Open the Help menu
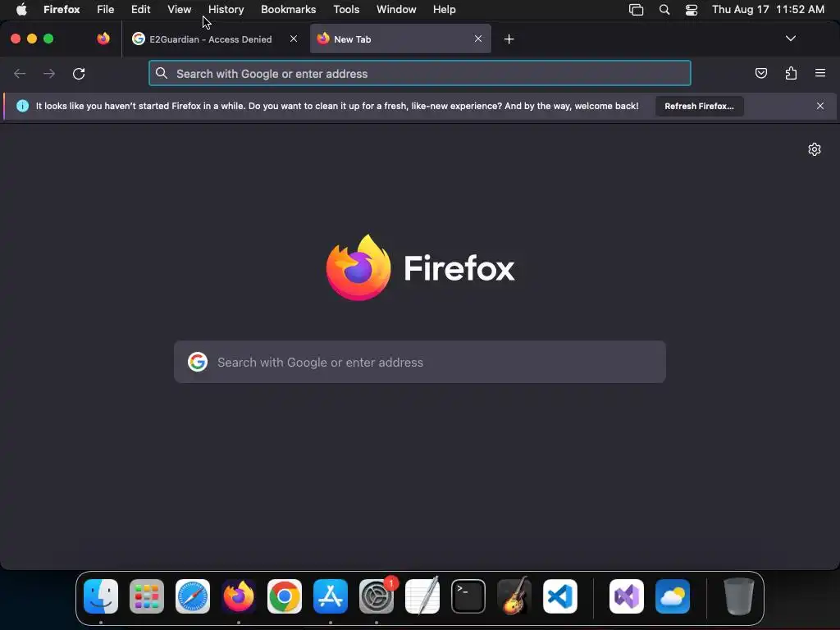The image size is (840, 630). pos(444,10)
